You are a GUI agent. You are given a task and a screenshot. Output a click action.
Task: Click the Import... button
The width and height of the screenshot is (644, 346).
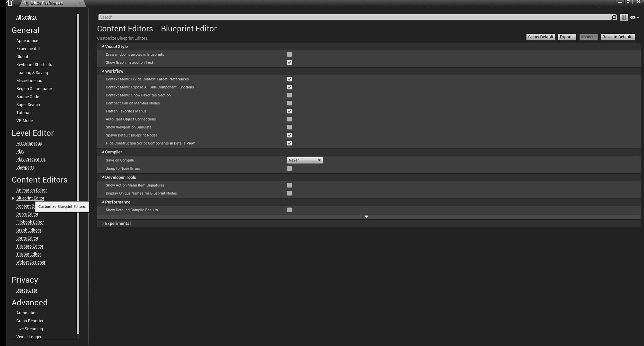[588, 37]
